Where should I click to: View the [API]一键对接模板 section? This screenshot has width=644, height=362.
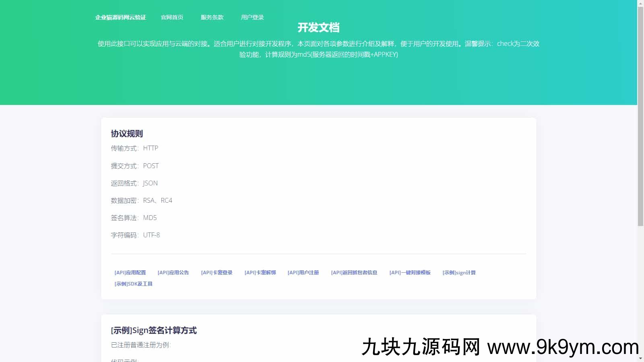(x=410, y=273)
